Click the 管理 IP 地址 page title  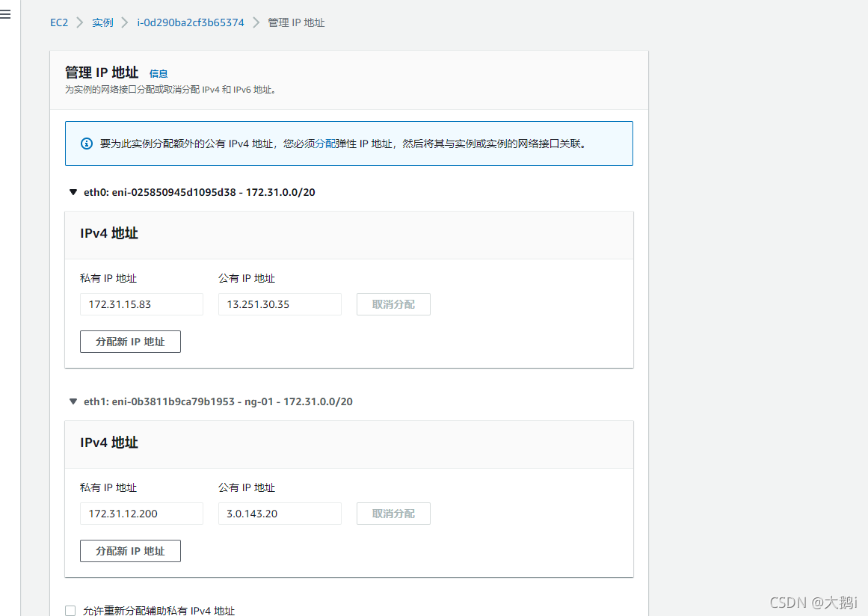[102, 73]
